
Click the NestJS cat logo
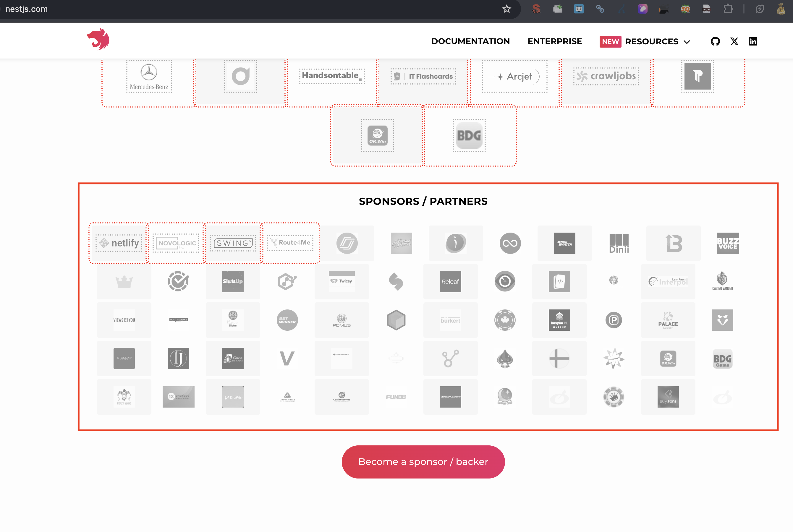98,39
